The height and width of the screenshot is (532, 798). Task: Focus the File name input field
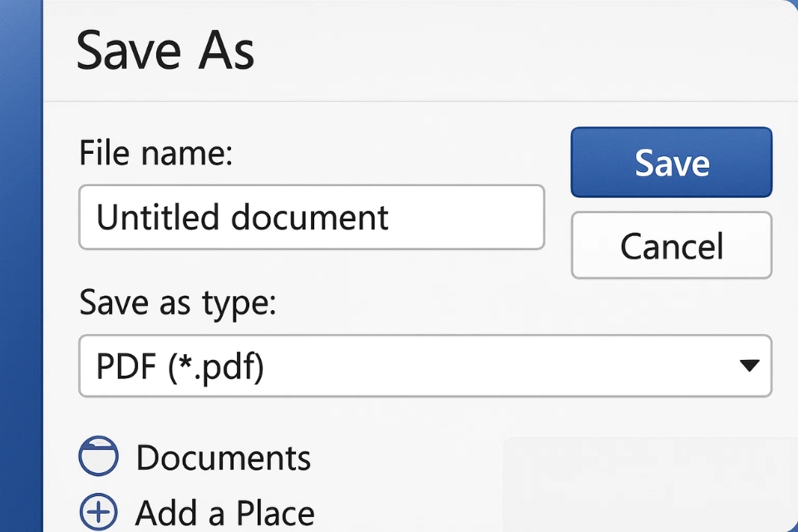pyautogui.click(x=311, y=217)
